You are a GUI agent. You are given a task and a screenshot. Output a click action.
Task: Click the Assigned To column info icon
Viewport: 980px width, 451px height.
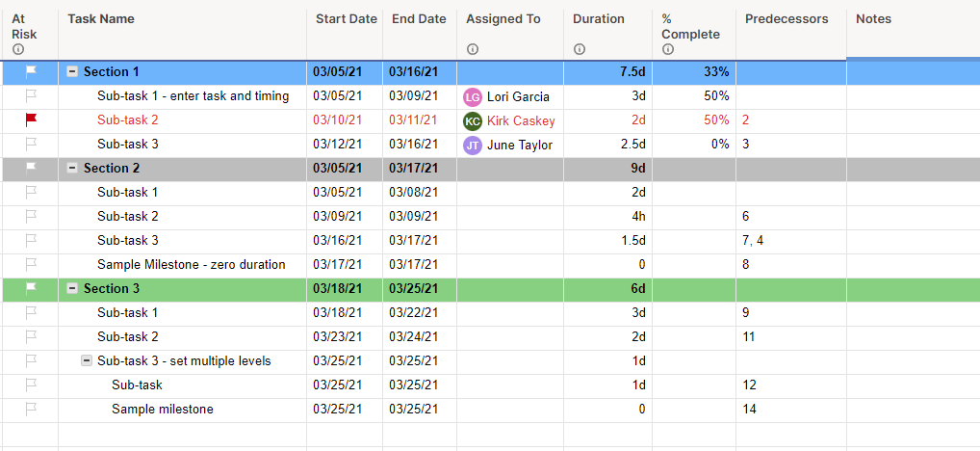(x=472, y=49)
